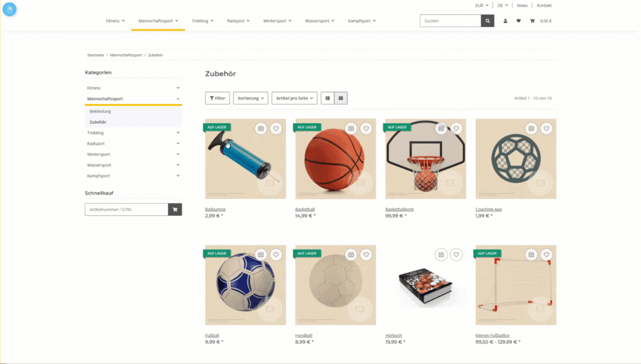Screen dimensions: 641x364
Task: Open the Artikel pro Seite dropdown
Action: coord(294,98)
